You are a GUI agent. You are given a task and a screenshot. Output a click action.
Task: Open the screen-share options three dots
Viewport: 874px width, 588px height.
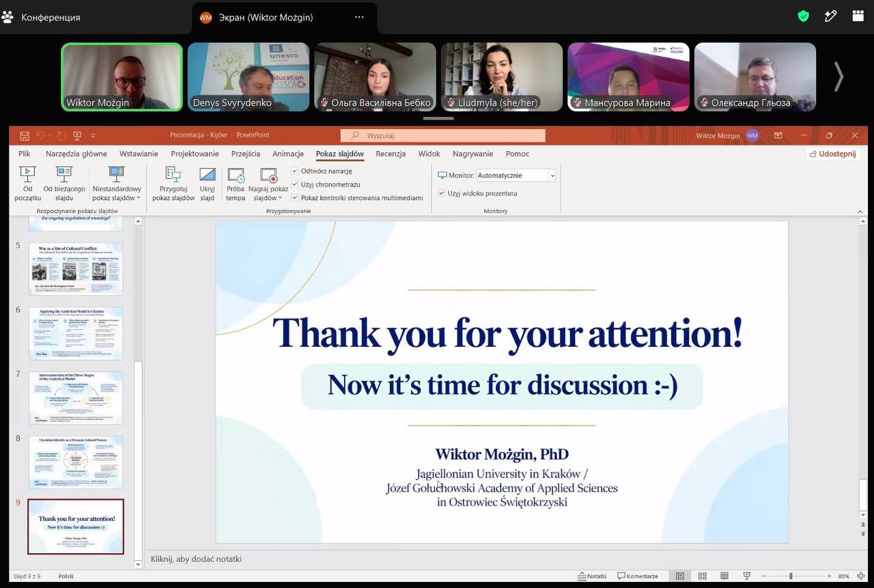359,18
